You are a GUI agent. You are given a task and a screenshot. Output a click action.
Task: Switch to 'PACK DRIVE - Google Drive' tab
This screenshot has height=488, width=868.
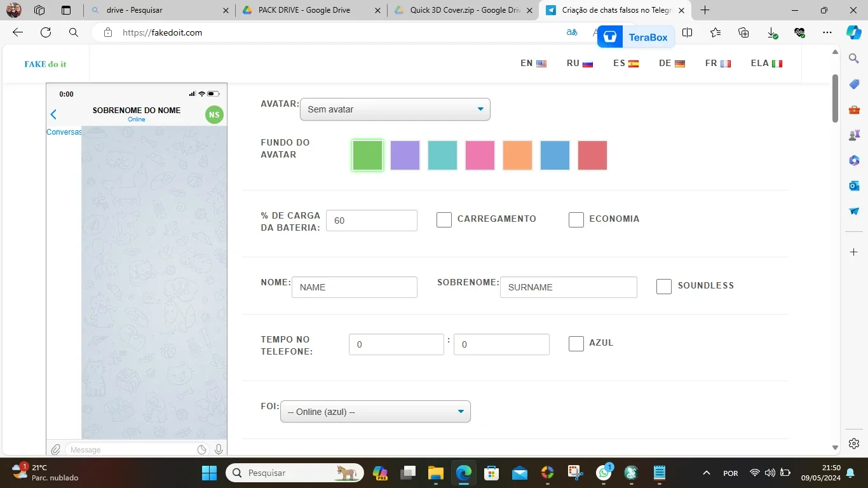311,10
